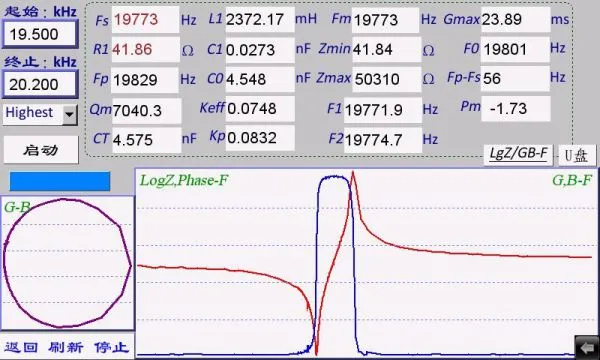The image size is (600, 360).
Task: Click 停止 to stop the sweep
Action: click(x=111, y=347)
